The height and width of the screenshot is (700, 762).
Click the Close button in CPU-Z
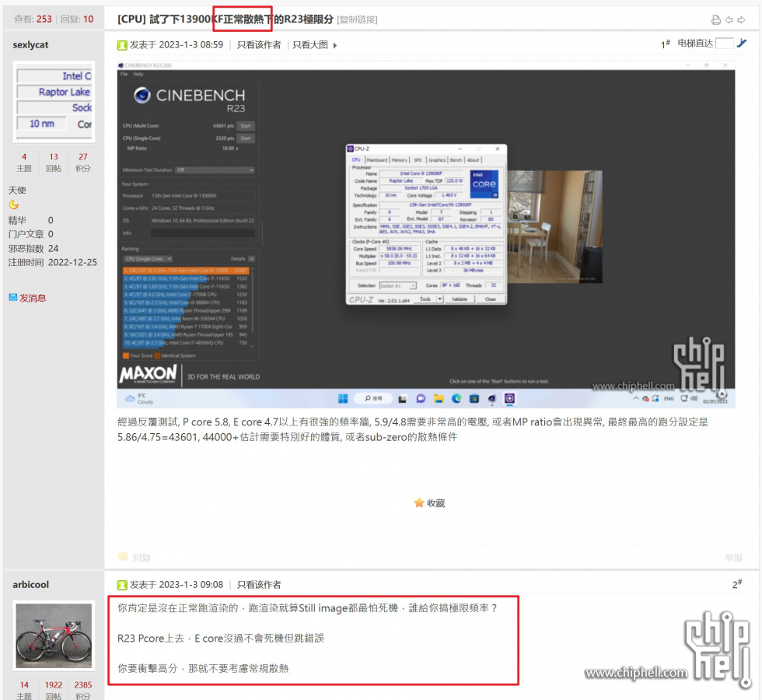coord(491,299)
